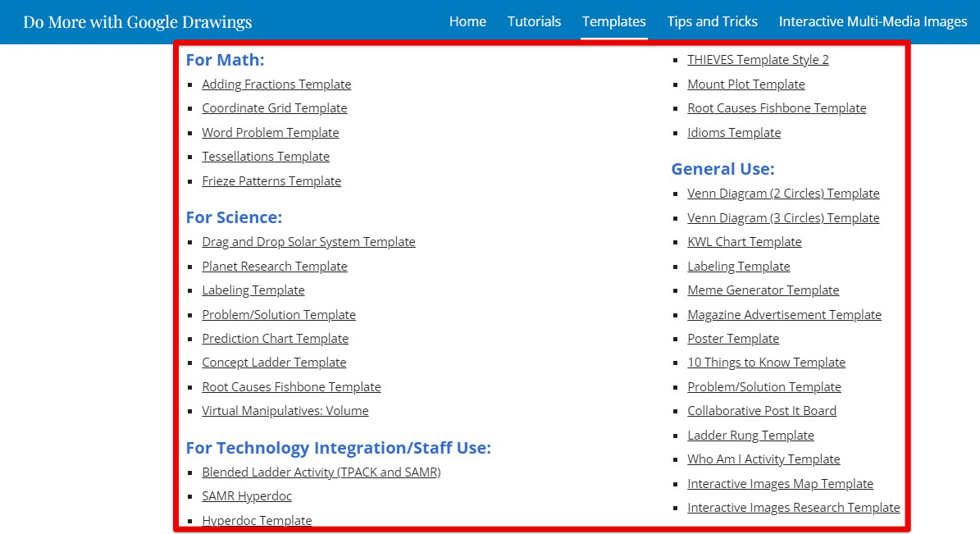Viewport: 980px width, 534px height.
Task: Open the Tips and Tricks page
Action: (713, 21)
